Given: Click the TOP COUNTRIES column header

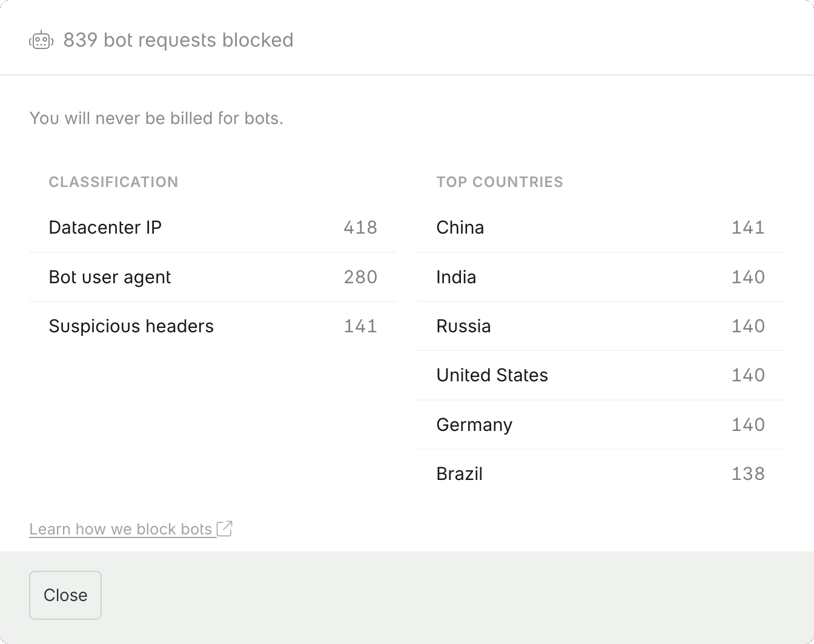Looking at the screenshot, I should [500, 182].
